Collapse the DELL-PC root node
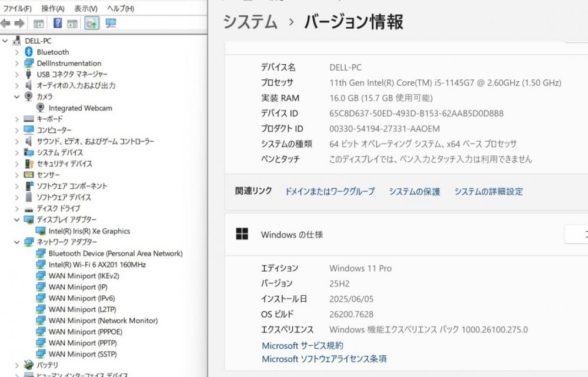 [x=5, y=41]
